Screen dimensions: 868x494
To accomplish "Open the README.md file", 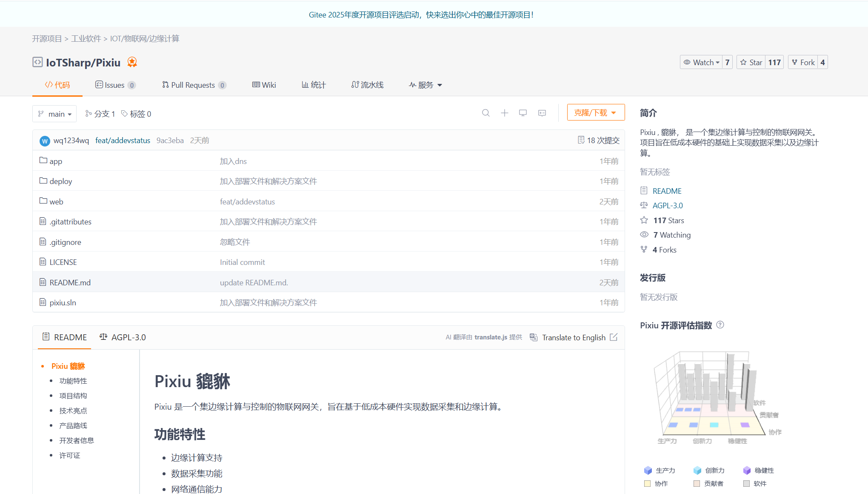I will 70,282.
